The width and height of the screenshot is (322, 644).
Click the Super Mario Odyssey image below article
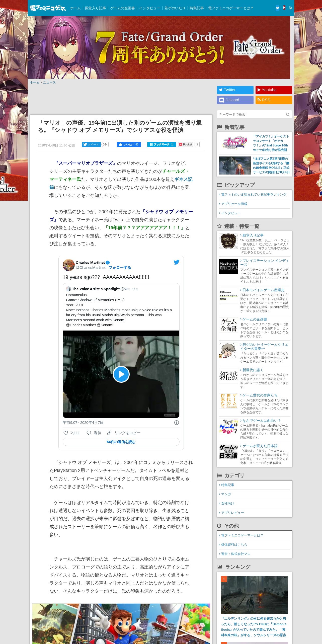(x=121, y=624)
